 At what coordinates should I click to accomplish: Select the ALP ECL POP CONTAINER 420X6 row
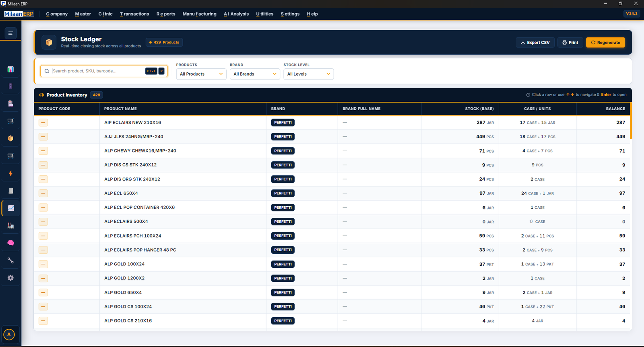332,207
